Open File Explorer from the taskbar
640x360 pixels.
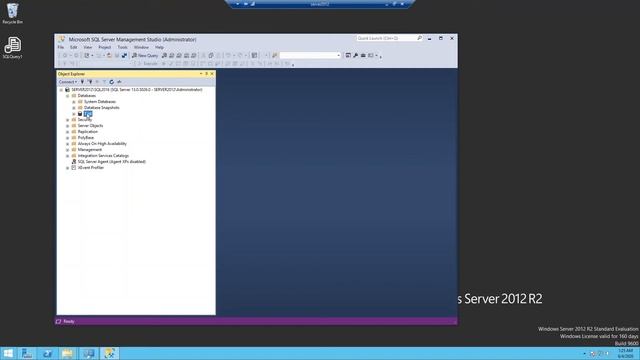tap(67, 353)
